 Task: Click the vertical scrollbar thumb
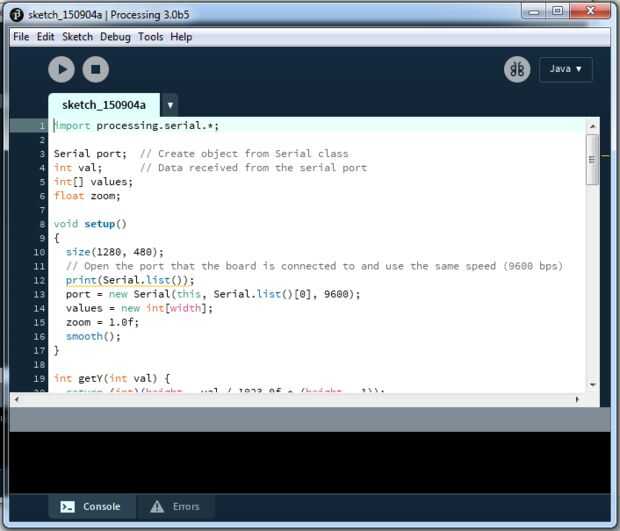point(592,160)
